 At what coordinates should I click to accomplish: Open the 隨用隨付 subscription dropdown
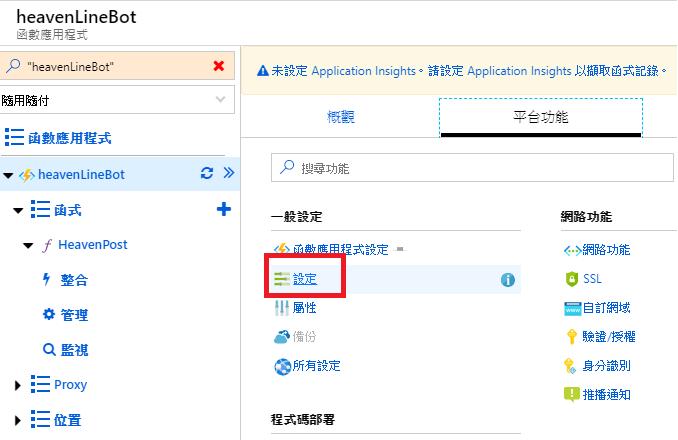117,100
